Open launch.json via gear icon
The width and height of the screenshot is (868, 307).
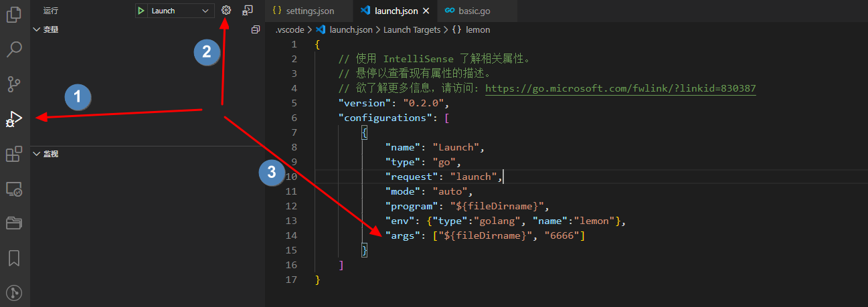click(x=226, y=11)
